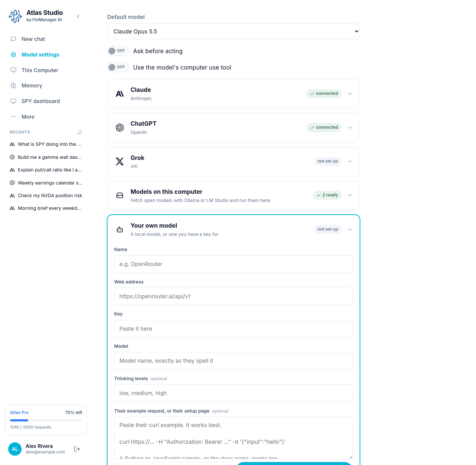Click the monitor icon beside This Computer

[x=13, y=70]
